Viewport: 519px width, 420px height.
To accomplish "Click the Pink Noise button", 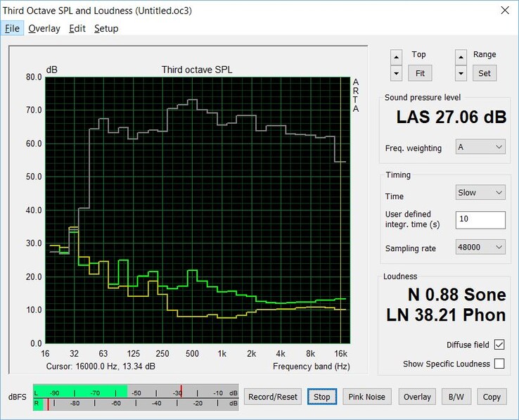I will 366,397.
